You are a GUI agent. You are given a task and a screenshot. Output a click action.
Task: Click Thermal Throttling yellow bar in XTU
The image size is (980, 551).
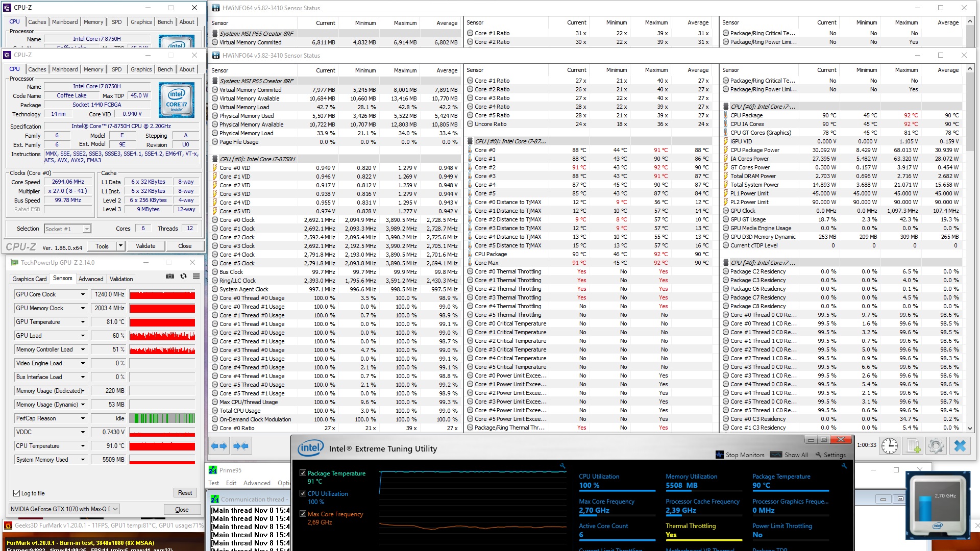point(703,540)
